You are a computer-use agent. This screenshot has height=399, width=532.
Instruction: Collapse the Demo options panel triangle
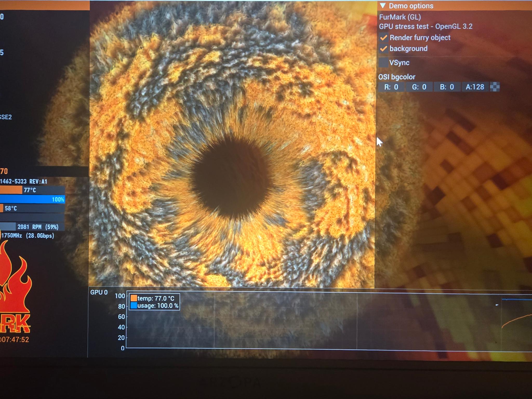pos(383,6)
